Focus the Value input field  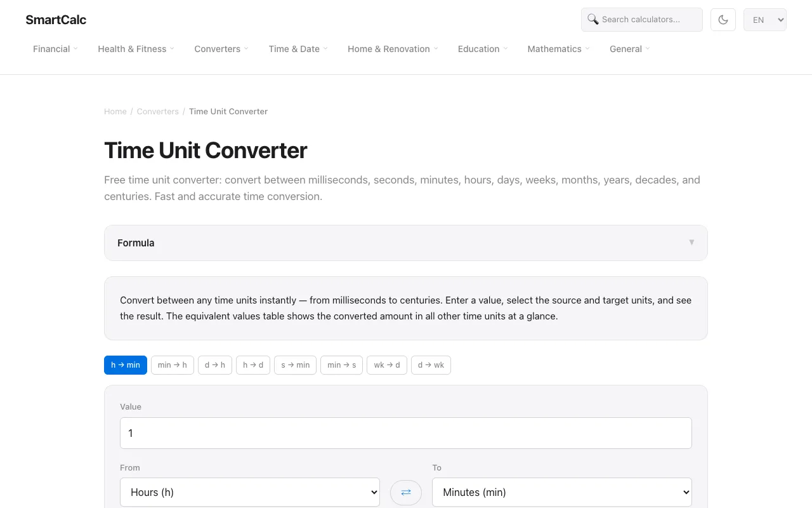coord(406,433)
